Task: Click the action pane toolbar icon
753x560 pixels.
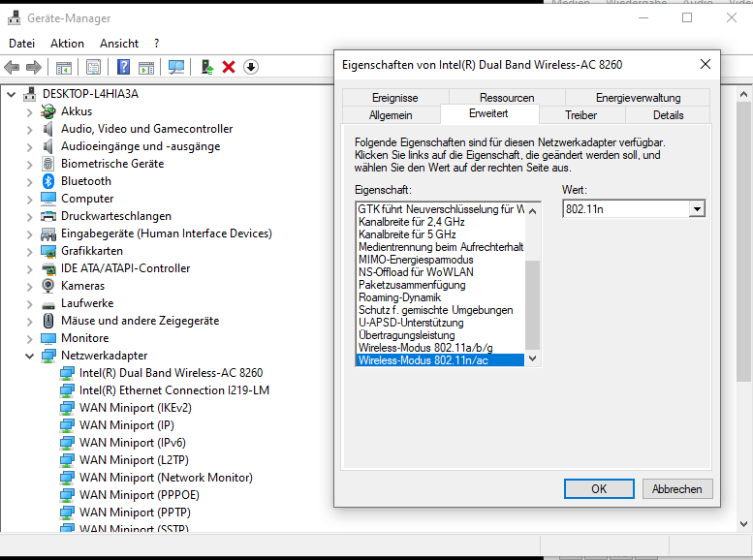Action: tap(146, 67)
